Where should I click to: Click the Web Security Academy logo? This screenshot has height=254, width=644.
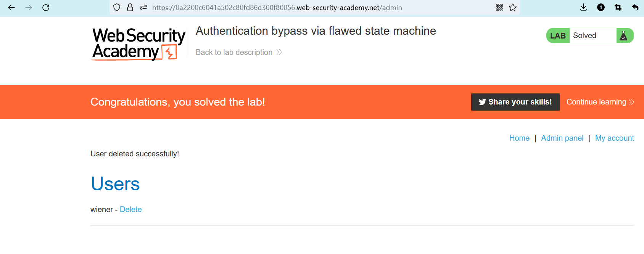pyautogui.click(x=138, y=44)
